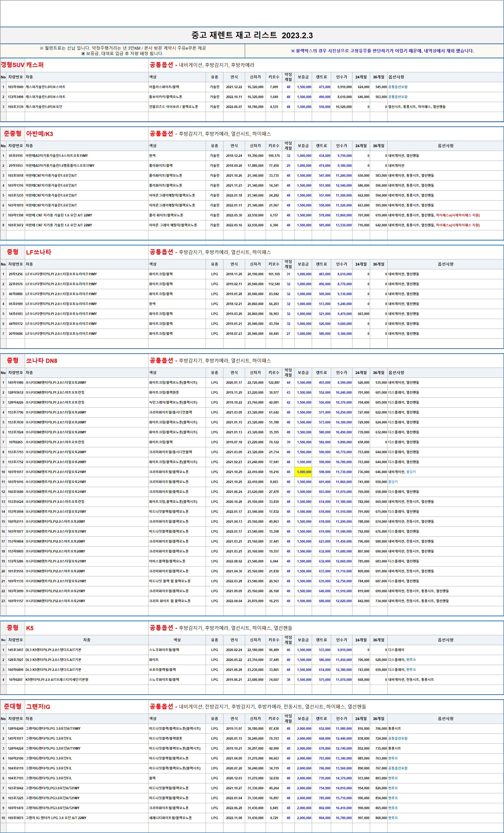Select the 차량번호 header in the LF쏘나타 table

(x=16, y=264)
